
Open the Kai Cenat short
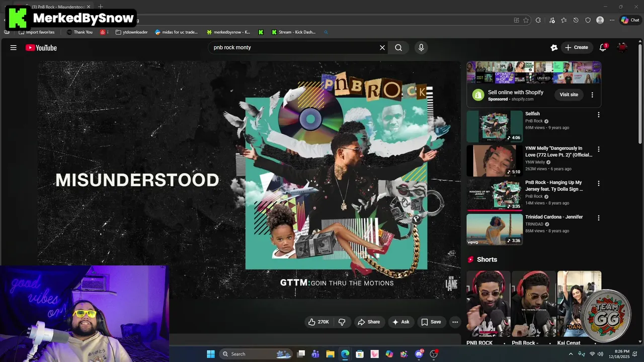pos(579,304)
